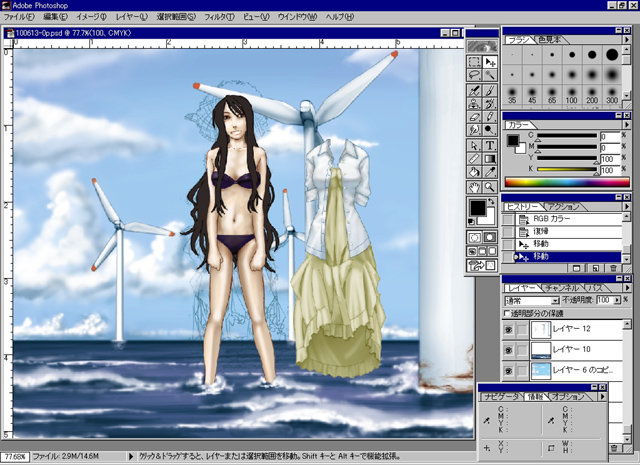Click the rainbow color ramp in カラー palette
The width and height of the screenshot is (640, 465).
567,182
